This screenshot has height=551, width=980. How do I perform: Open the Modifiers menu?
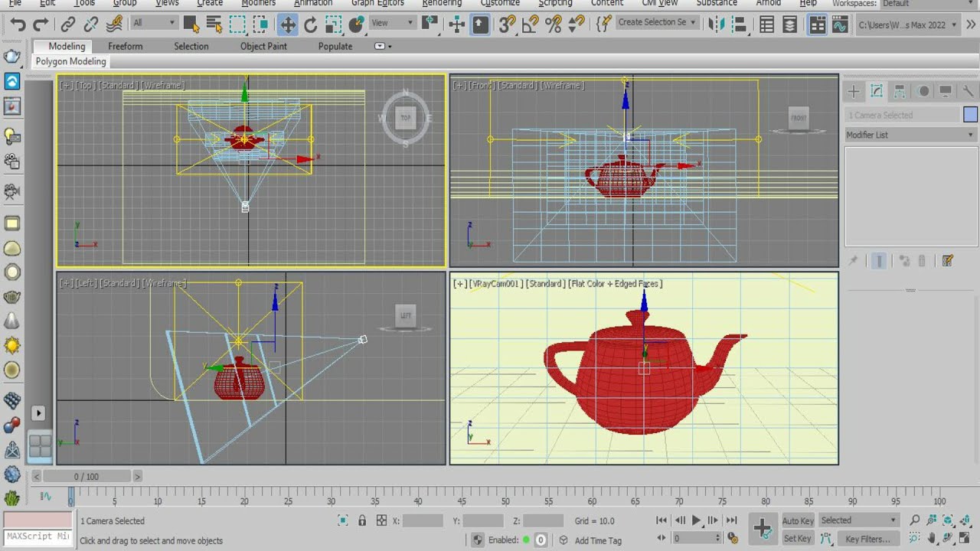coord(258,3)
